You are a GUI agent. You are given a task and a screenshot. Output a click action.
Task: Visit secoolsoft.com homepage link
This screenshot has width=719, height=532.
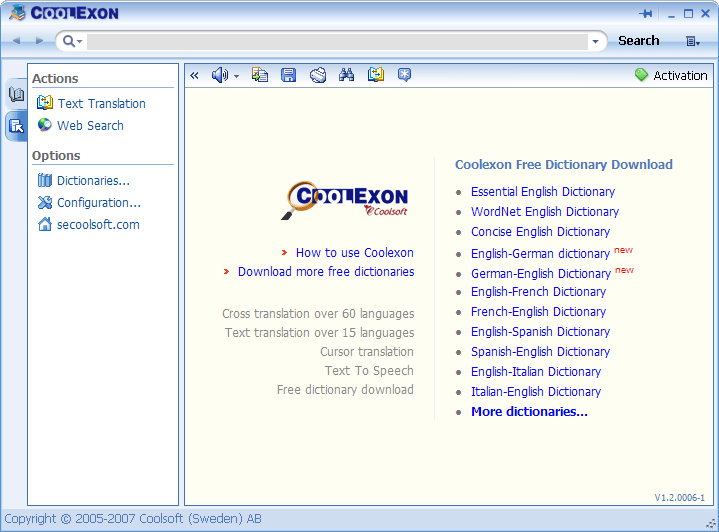click(98, 225)
